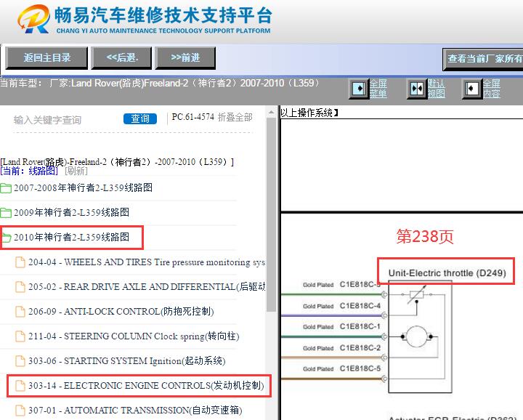Click the throttle motor symbol in diagram
Image resolution: width=523 pixels, height=420 pixels.
click(x=417, y=336)
